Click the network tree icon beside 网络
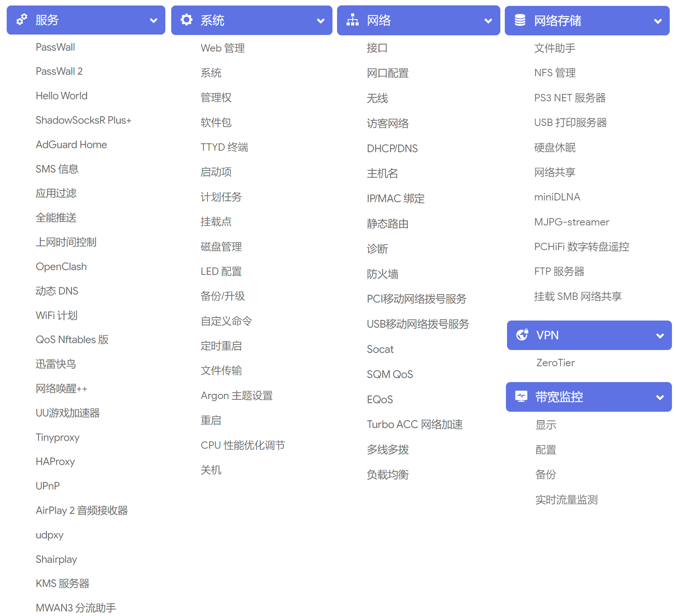Image resolution: width=676 pixels, height=616 pixels. tap(352, 20)
